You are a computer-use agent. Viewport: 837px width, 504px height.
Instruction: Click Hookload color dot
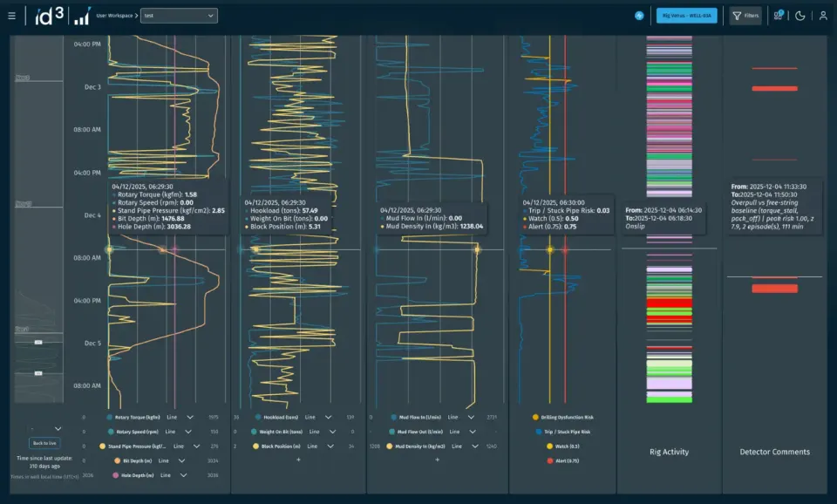tap(258, 418)
